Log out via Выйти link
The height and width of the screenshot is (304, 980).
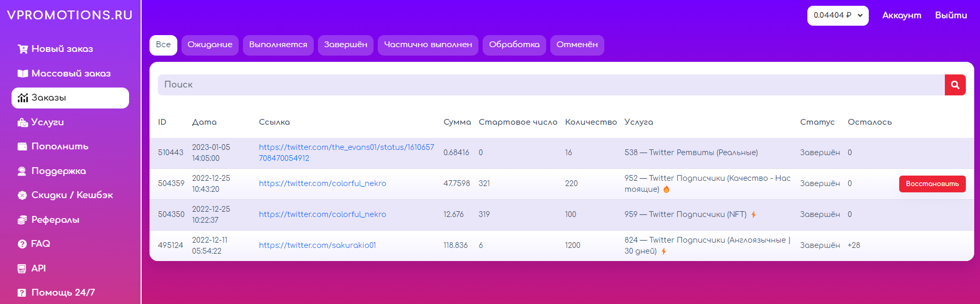[x=951, y=15]
